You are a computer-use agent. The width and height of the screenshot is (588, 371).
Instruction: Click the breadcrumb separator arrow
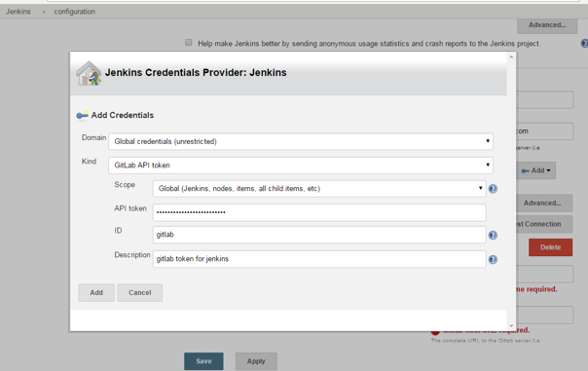(x=44, y=12)
